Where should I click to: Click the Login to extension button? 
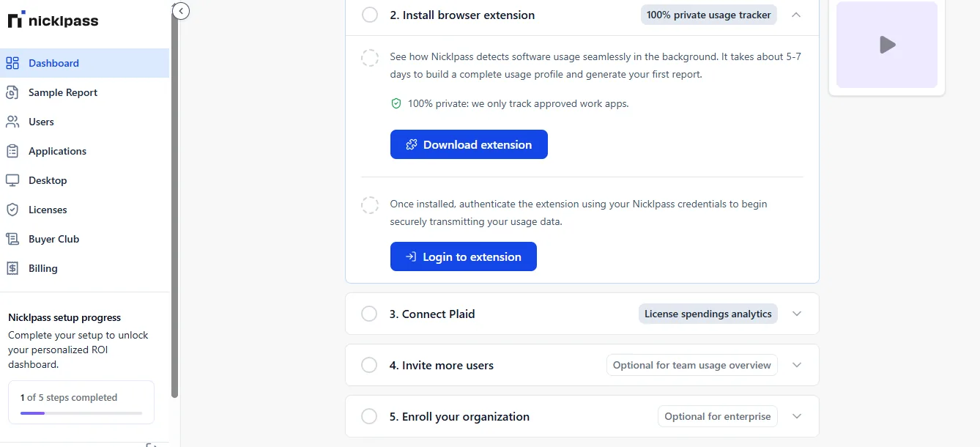pos(464,256)
